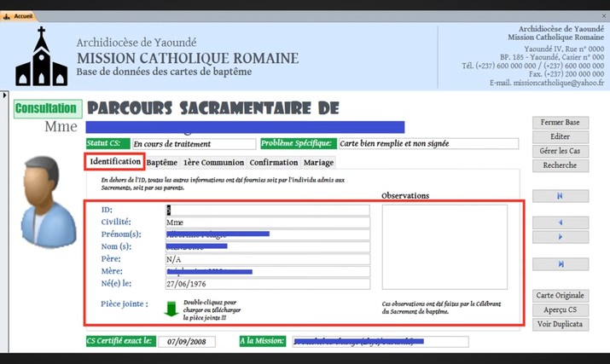Open Carte Originale
The width and height of the screenshot is (610, 364).
coord(561,296)
